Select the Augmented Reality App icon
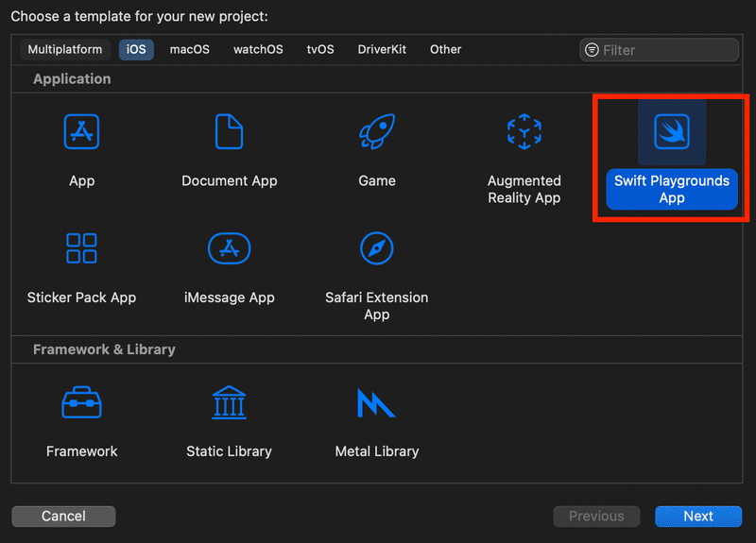 [524, 131]
